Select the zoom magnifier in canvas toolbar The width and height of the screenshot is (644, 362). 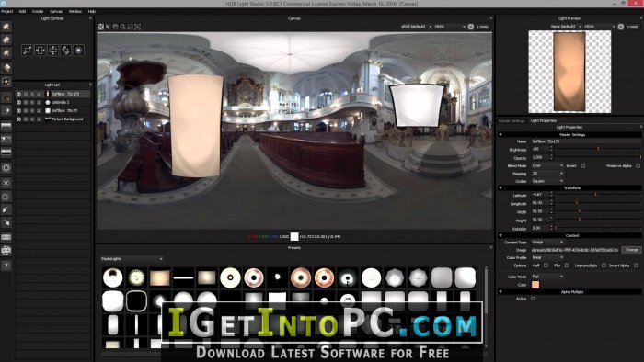coord(122,27)
